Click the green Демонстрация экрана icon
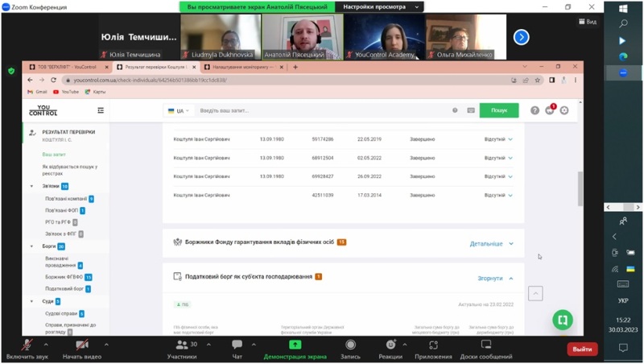The width and height of the screenshot is (644, 364). pos(295,345)
